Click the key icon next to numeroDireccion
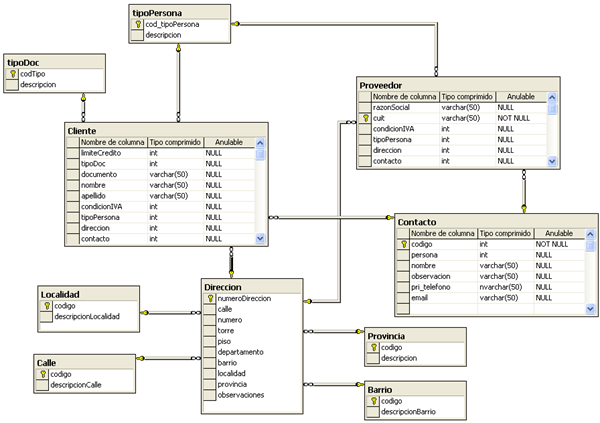Screen dimensions: 600x423 click(210, 299)
